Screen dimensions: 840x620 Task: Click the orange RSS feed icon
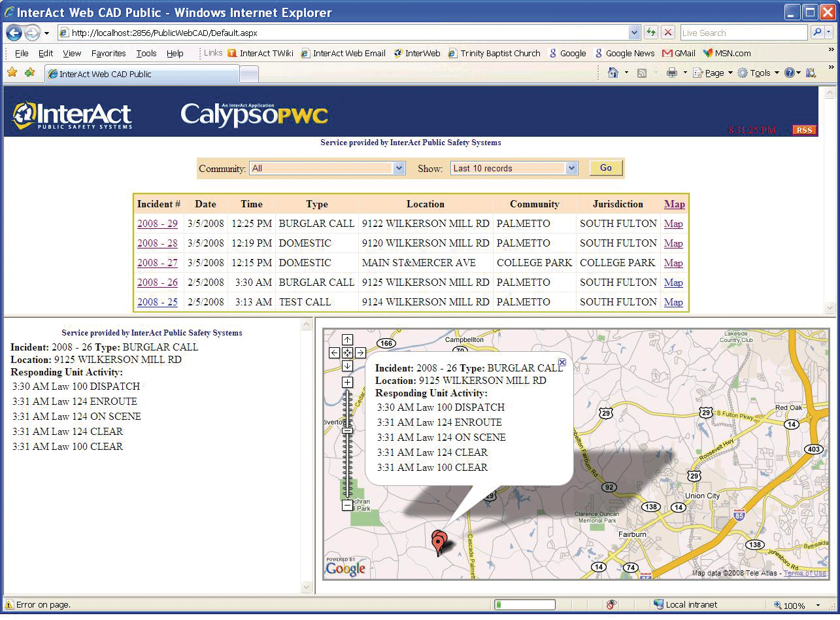tap(804, 130)
